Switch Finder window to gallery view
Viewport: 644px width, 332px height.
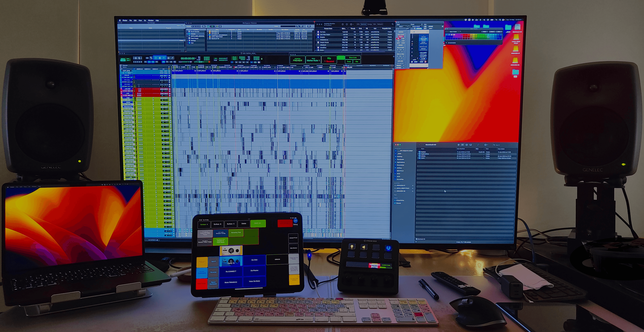(470, 145)
